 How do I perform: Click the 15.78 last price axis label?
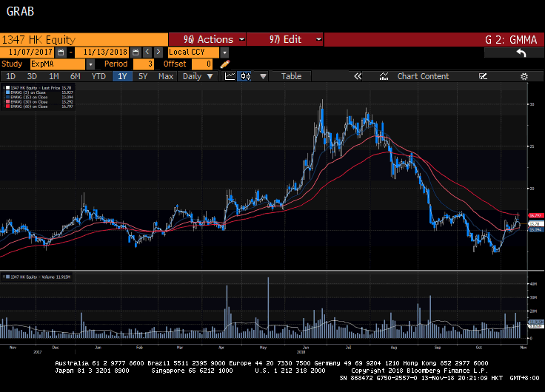tap(536, 224)
